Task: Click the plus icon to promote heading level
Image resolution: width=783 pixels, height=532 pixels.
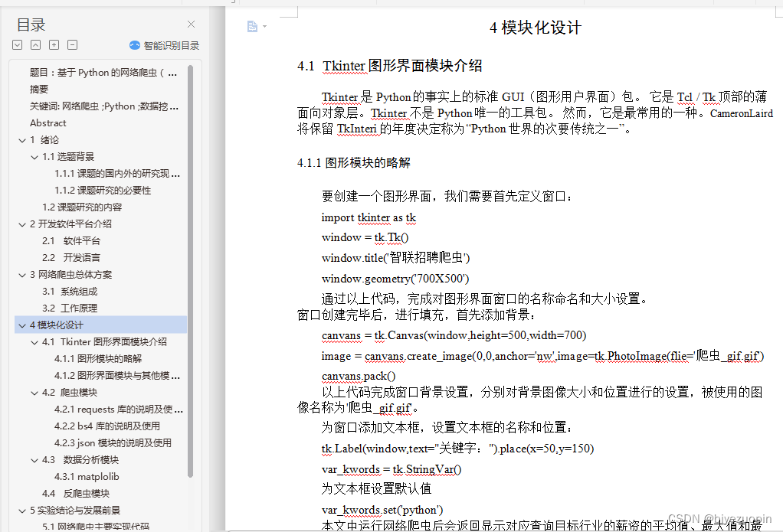Action: click(54, 45)
